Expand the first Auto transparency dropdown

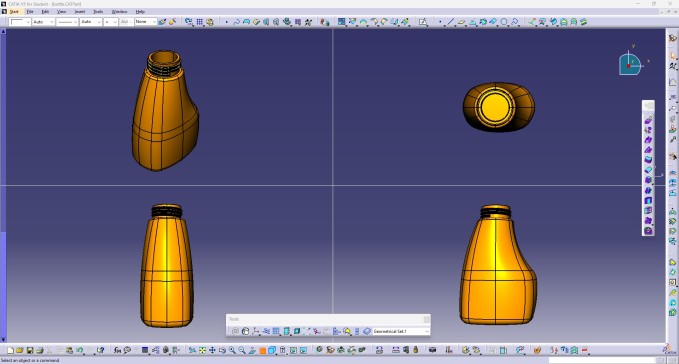pos(52,22)
